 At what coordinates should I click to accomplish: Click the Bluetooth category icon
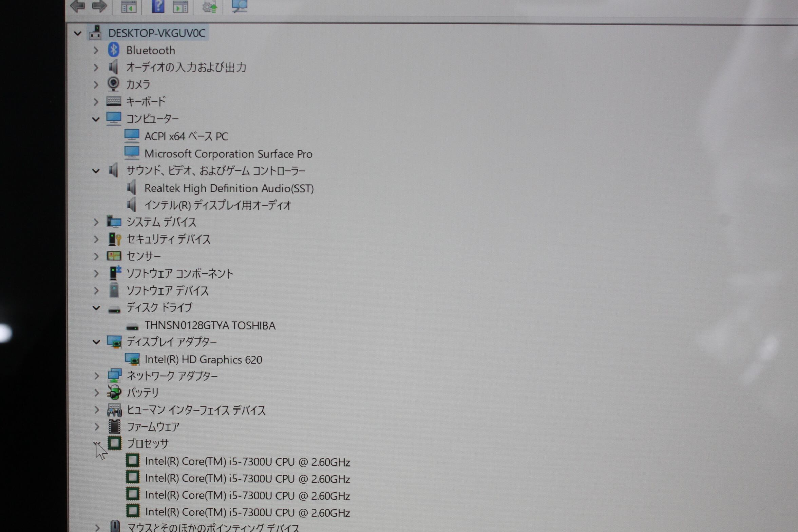114,50
